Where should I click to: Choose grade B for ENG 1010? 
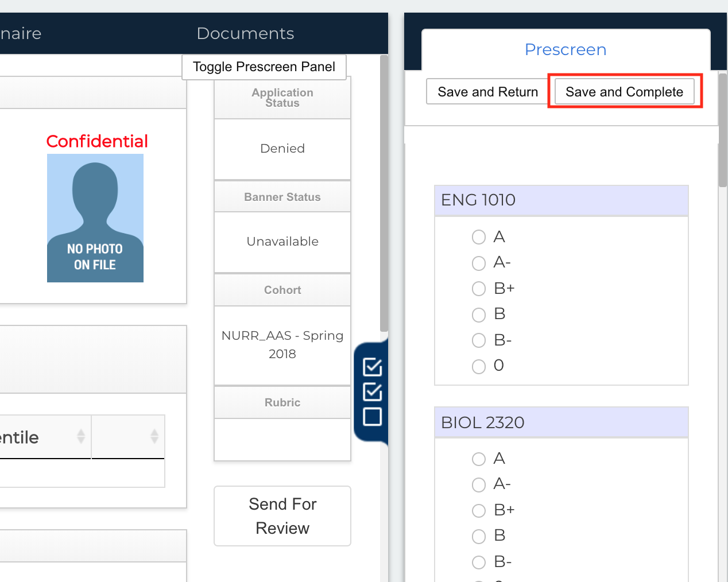pyautogui.click(x=479, y=315)
